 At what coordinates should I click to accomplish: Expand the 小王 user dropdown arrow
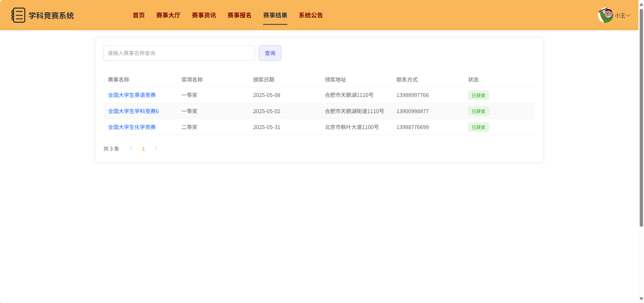628,15
